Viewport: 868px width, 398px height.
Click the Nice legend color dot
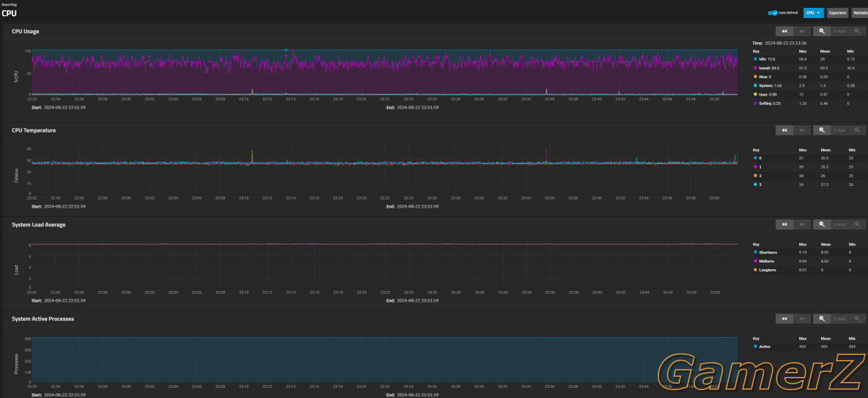pyautogui.click(x=755, y=77)
